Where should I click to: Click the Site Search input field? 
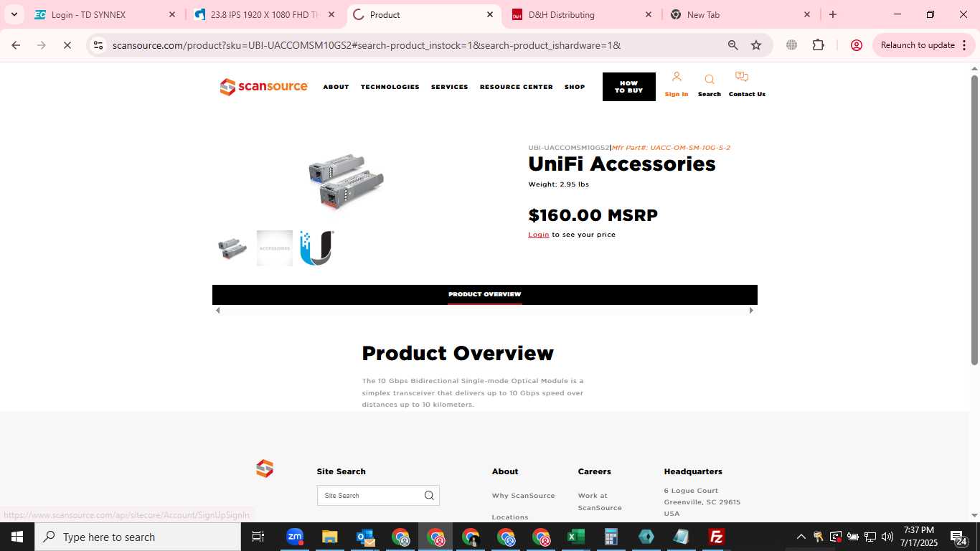click(369, 495)
